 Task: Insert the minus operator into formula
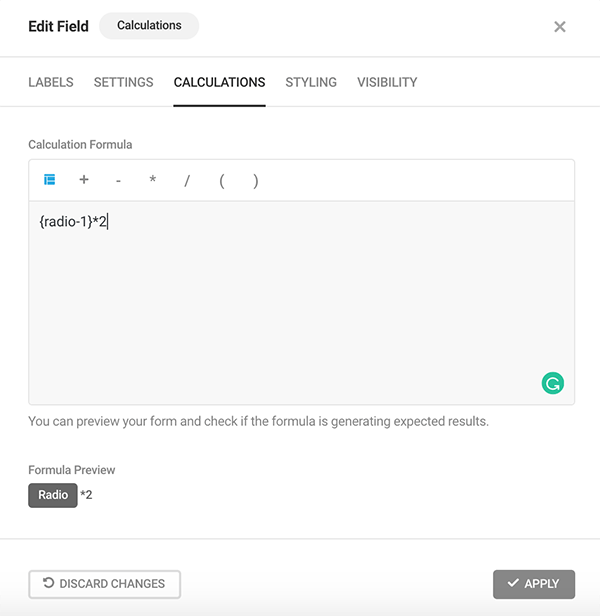tap(118, 181)
